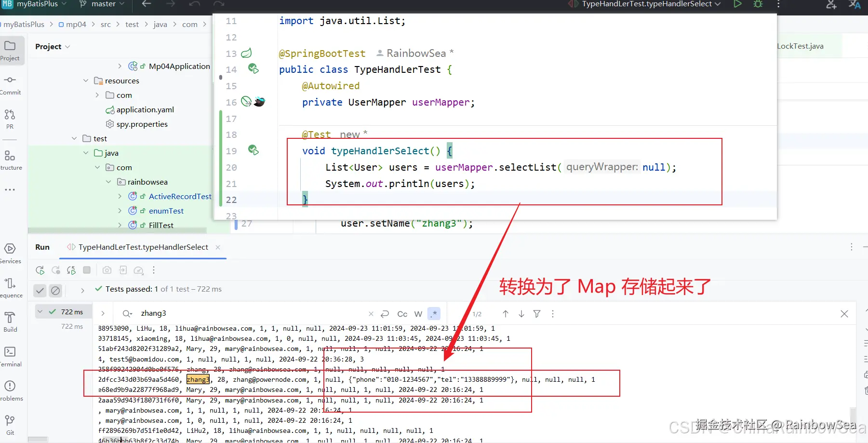Collapse the 722 ms test result node
The height and width of the screenshot is (443, 868).
[40, 312]
